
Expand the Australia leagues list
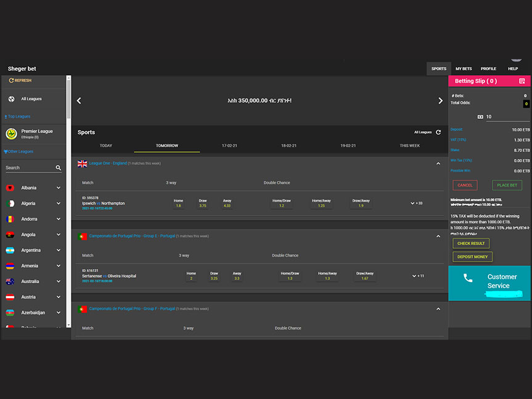point(59,281)
